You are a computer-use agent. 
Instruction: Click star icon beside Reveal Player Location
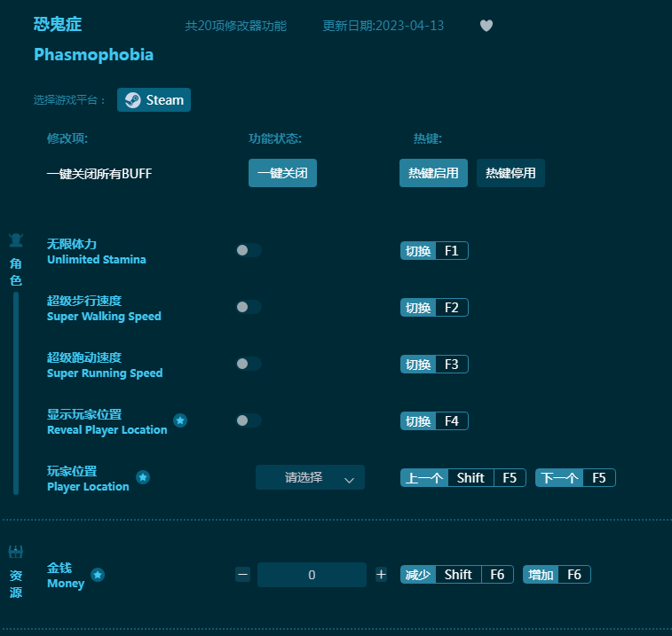[180, 420]
